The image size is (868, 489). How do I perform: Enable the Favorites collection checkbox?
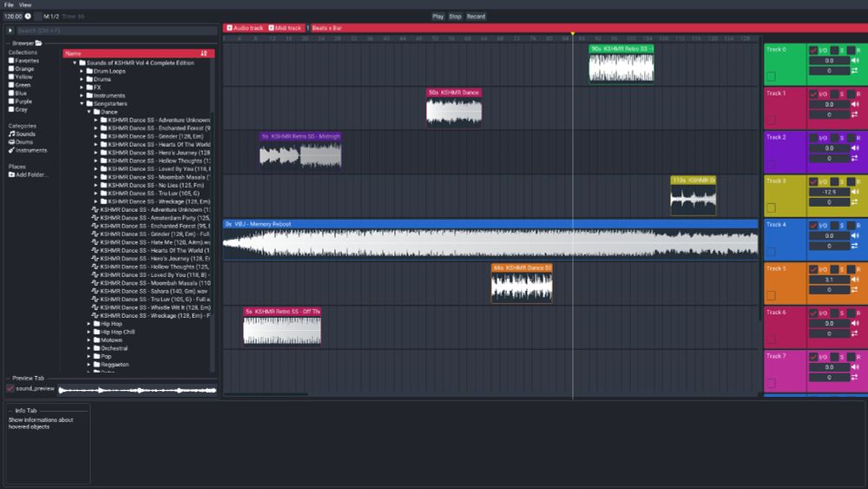[x=11, y=61]
